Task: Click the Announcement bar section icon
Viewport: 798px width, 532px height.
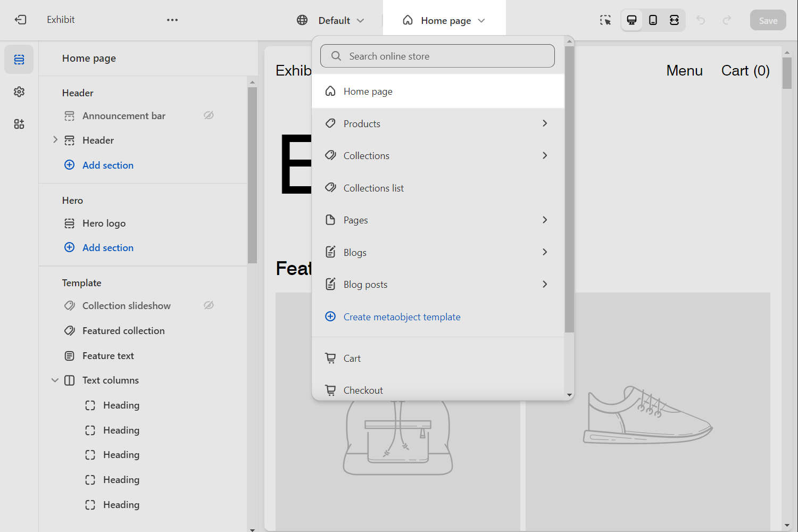Action: (x=70, y=115)
